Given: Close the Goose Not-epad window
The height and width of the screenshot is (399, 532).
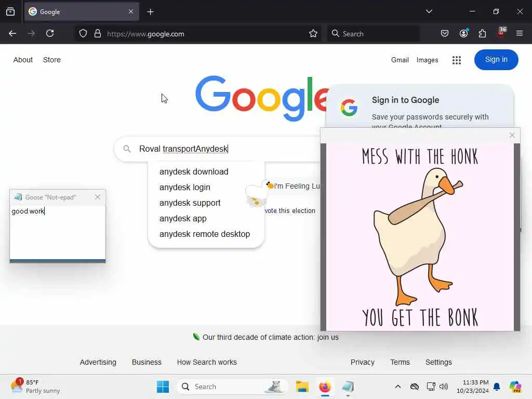Looking at the screenshot, I should coord(98,197).
